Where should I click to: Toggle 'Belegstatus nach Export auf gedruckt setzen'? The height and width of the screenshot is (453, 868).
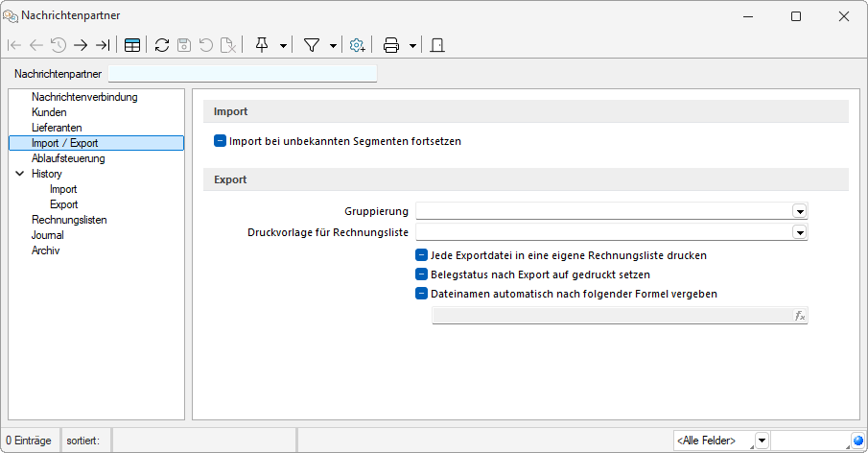tap(421, 274)
